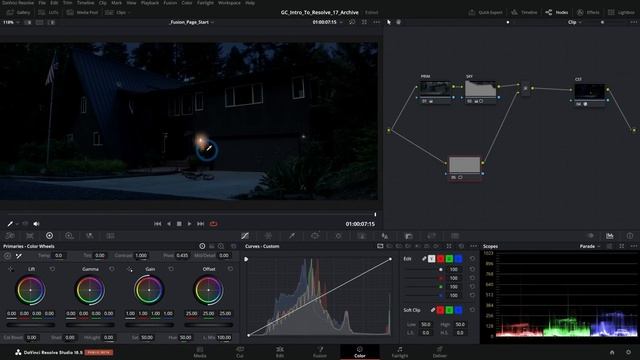Image resolution: width=640 pixels, height=360 pixels.
Task: Open the Primaries color wheels palette icon
Action: click(49, 236)
